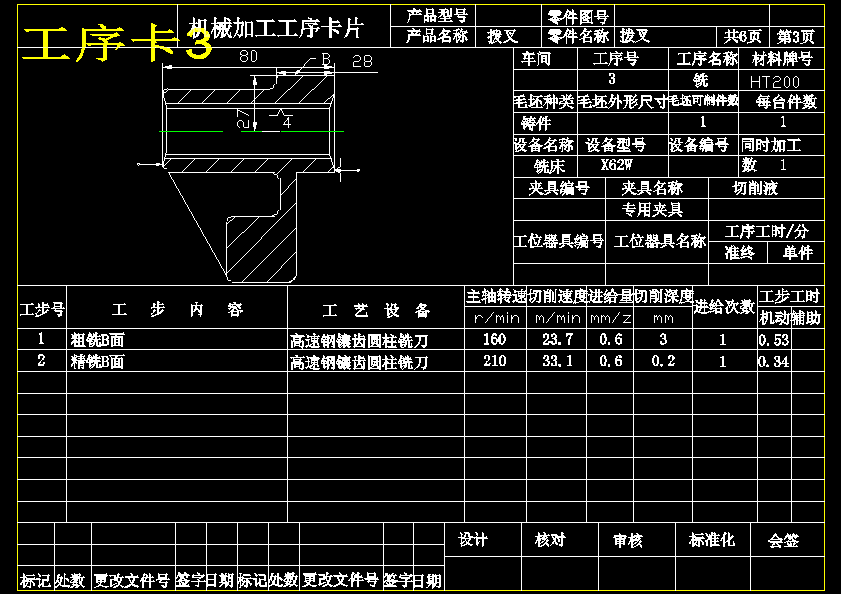Select the 单件 time label

pos(798,252)
